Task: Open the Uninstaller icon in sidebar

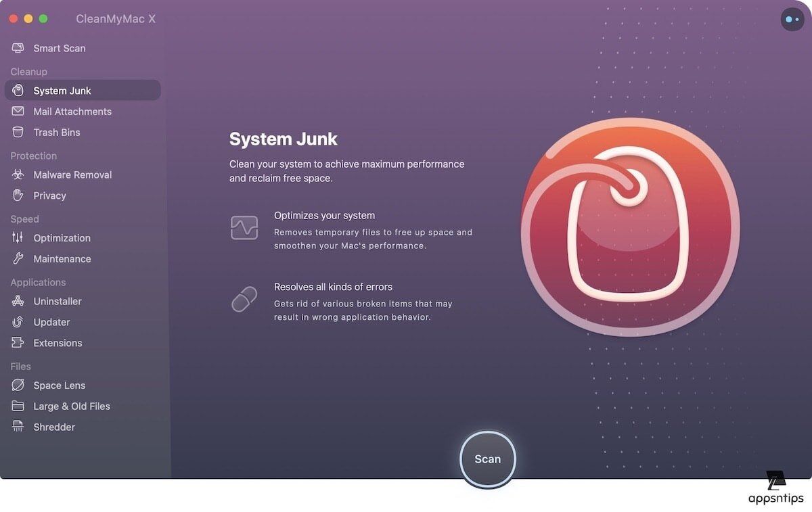Action: tap(18, 301)
